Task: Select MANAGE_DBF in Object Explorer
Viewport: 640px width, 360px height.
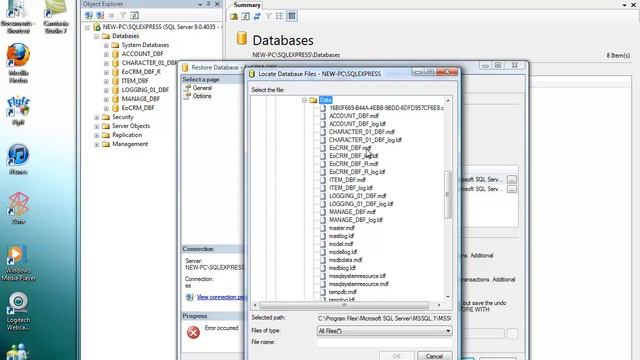Action: [141, 99]
